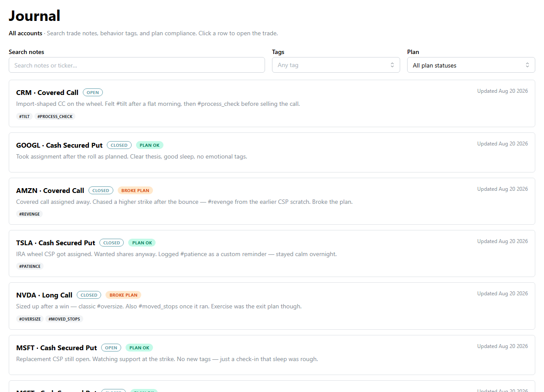This screenshot has width=544, height=392.
Task: Click the CLOSED badge on NVDA row
Action: click(x=89, y=295)
